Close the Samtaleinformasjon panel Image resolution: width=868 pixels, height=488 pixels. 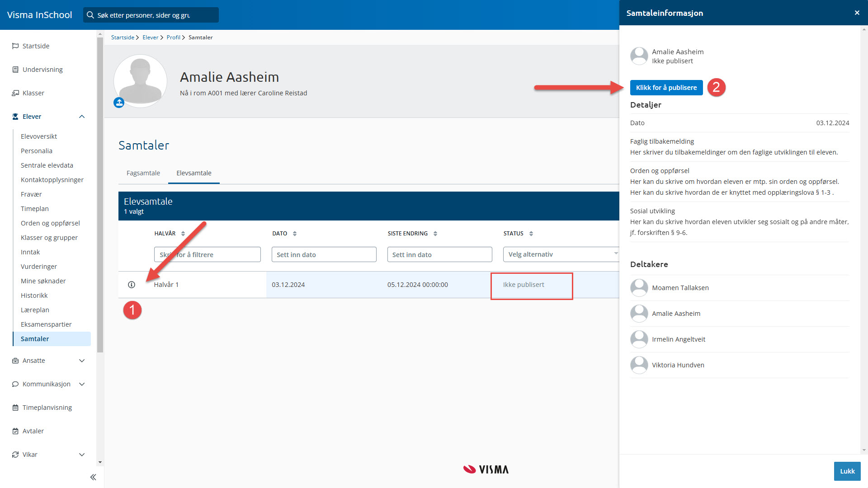pos(857,13)
